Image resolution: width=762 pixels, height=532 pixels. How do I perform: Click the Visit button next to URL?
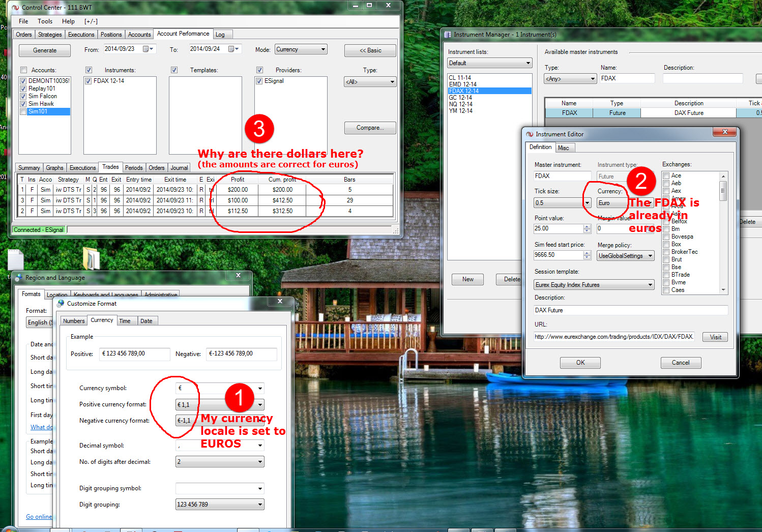[x=716, y=337]
